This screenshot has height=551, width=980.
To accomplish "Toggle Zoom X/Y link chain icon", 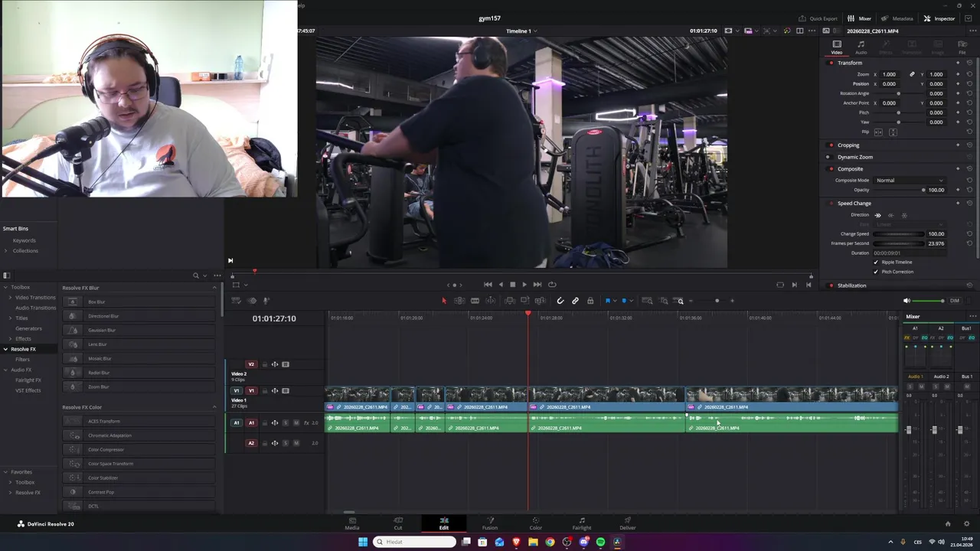I will point(912,74).
